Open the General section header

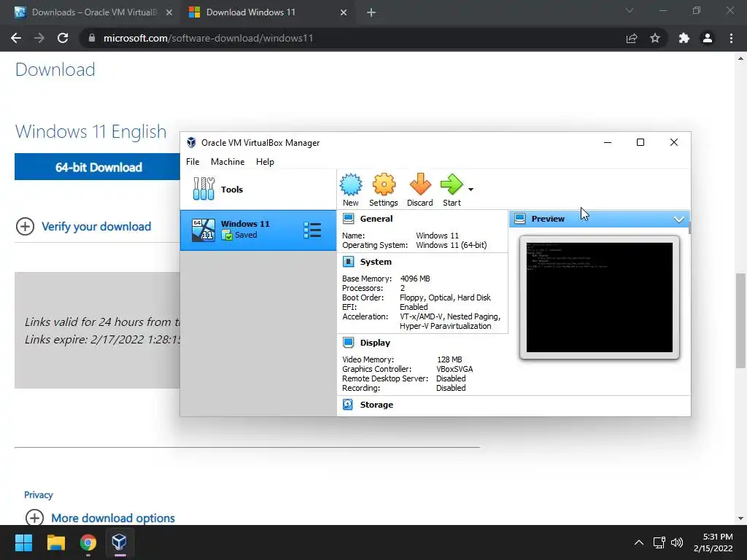[376, 219]
